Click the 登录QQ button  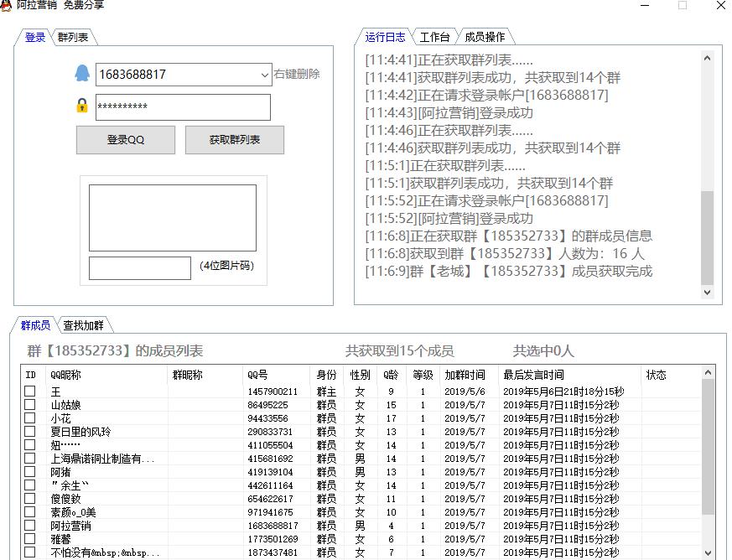(126, 139)
